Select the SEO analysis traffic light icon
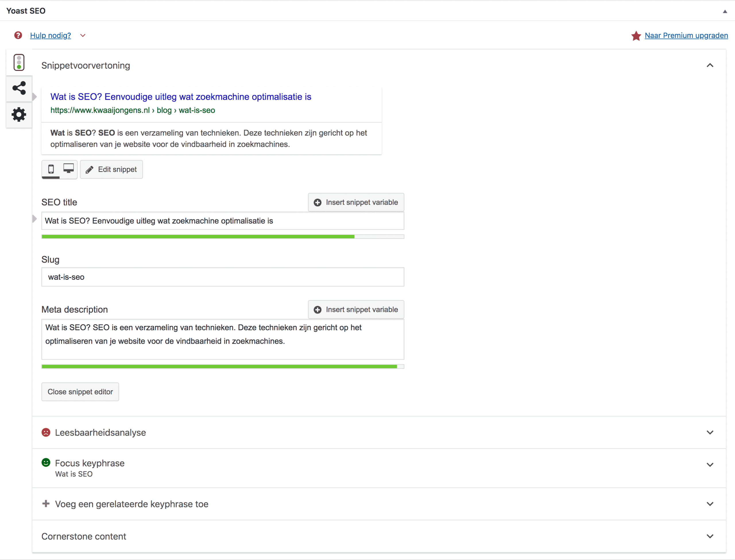The height and width of the screenshot is (560, 735). 19,62
